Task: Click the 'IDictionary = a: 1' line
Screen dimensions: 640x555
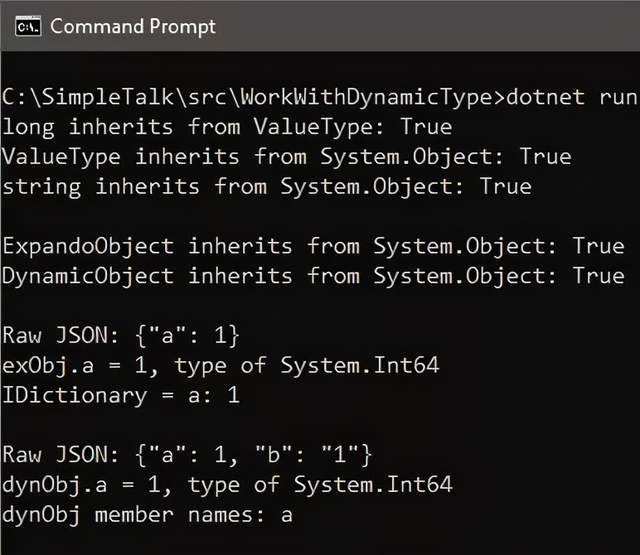Action: coord(121,395)
